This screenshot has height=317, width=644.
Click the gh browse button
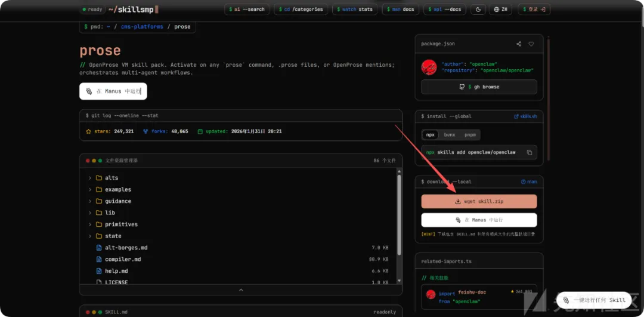pos(479,87)
